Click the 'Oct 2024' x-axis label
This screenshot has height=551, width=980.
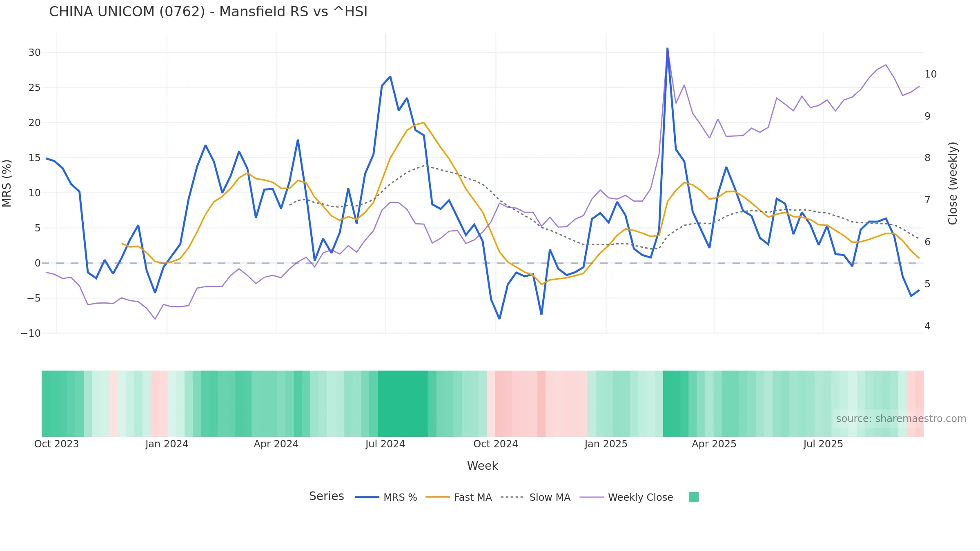496,444
